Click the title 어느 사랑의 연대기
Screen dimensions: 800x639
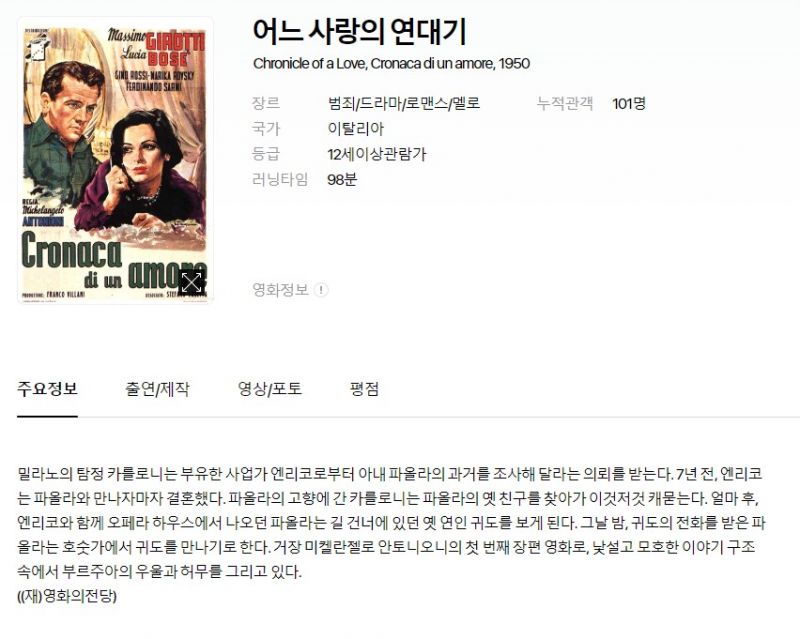pos(360,31)
